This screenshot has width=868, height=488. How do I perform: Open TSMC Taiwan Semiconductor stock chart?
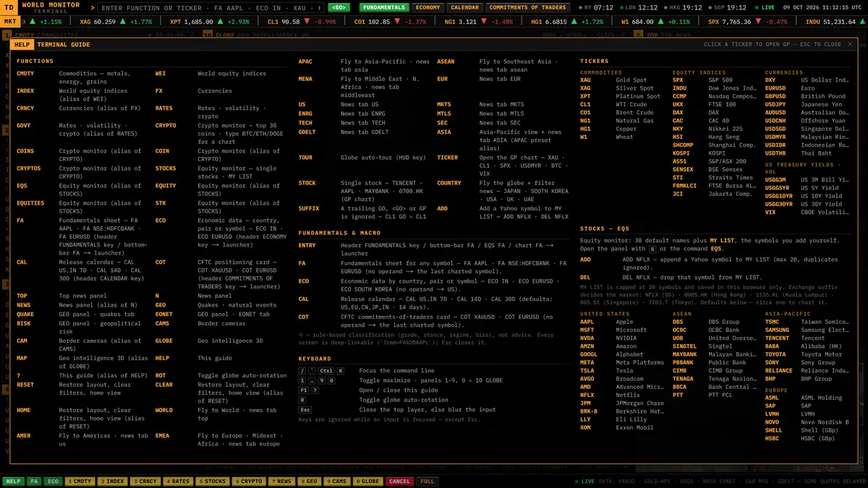(807, 322)
